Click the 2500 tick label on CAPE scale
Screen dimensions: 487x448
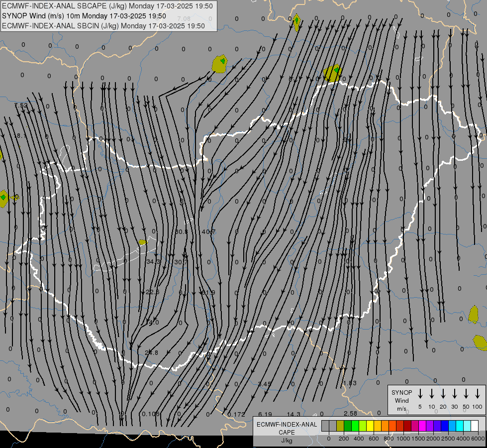point(448,439)
